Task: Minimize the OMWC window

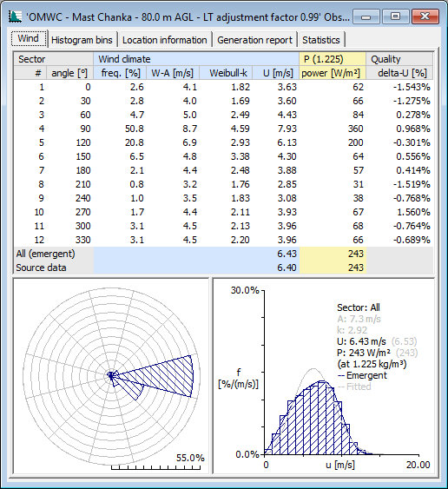Action: click(366, 17)
